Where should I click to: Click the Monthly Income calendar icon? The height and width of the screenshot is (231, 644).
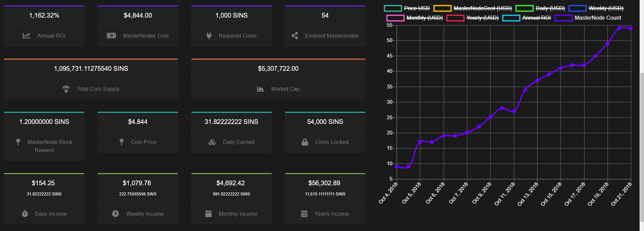209,214
